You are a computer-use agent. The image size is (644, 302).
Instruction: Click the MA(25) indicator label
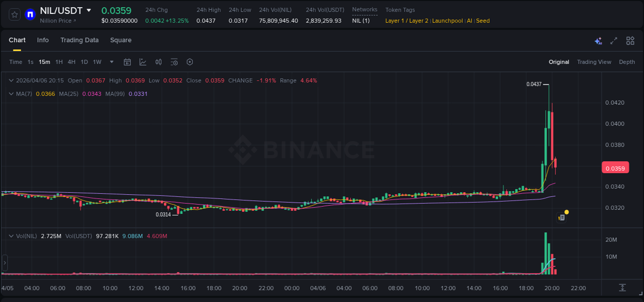(69, 94)
